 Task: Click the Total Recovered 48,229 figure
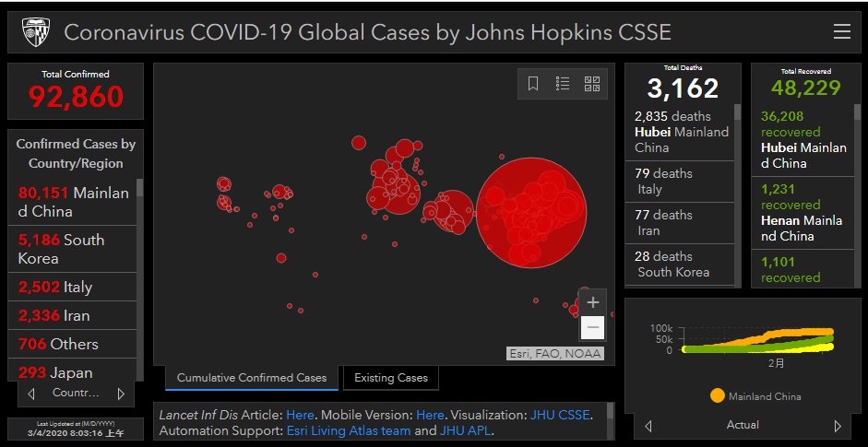point(805,88)
